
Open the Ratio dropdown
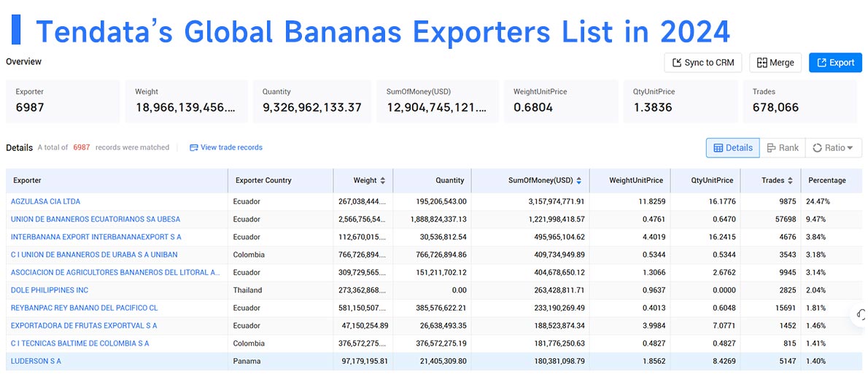(x=833, y=148)
